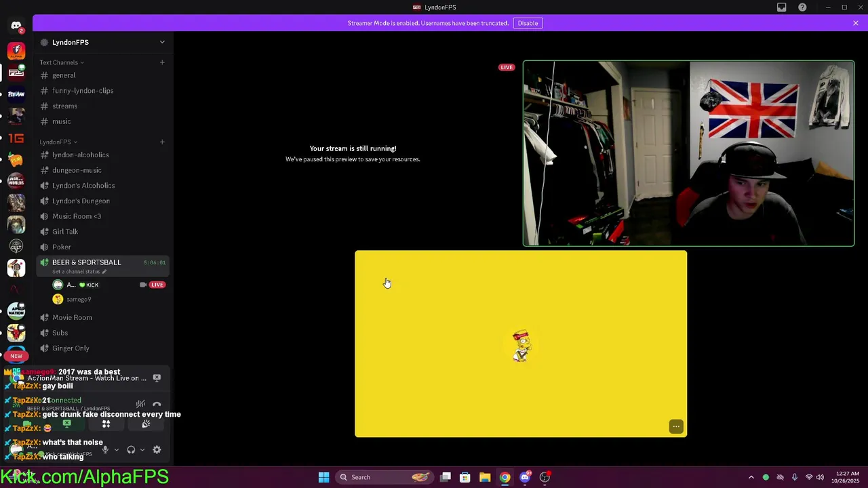Open the Pieman server icon
Viewport: 868px width, 488px height.
coord(16,94)
